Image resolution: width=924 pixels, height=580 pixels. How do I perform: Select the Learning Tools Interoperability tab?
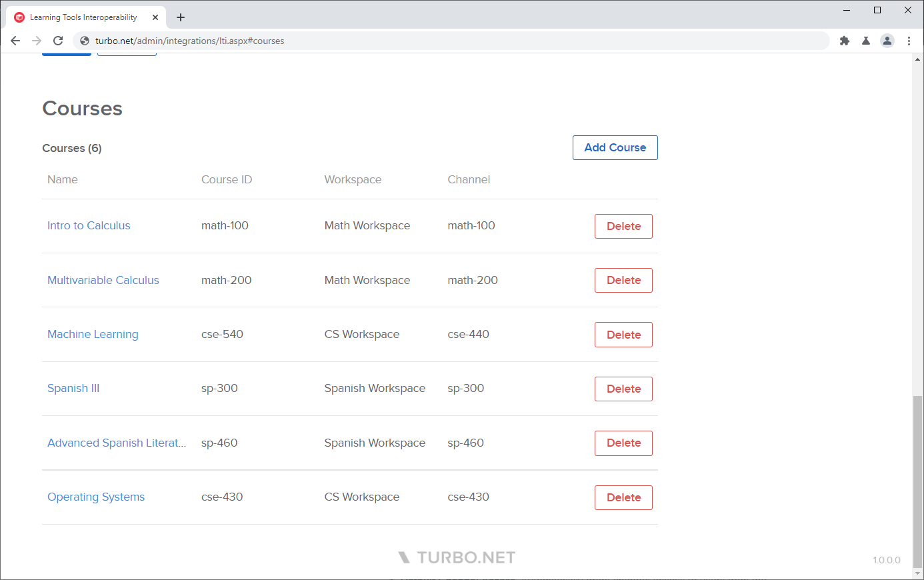pos(83,17)
